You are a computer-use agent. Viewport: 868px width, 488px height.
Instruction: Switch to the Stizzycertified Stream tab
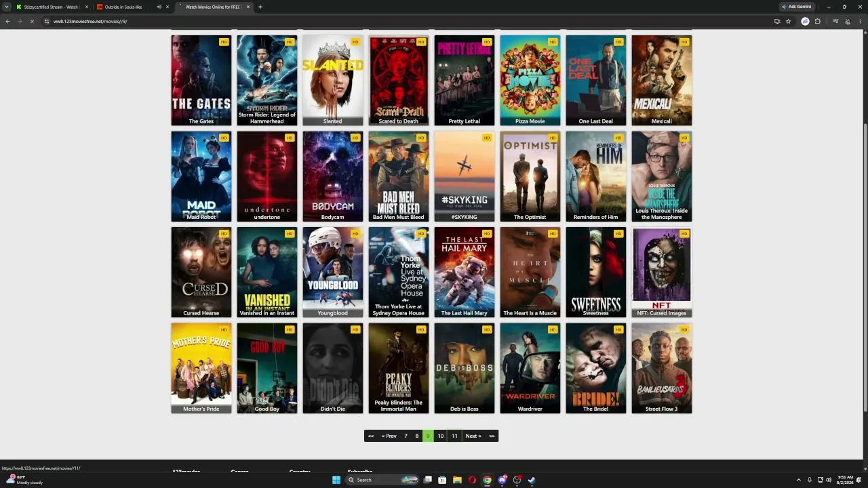pyautogui.click(x=52, y=7)
